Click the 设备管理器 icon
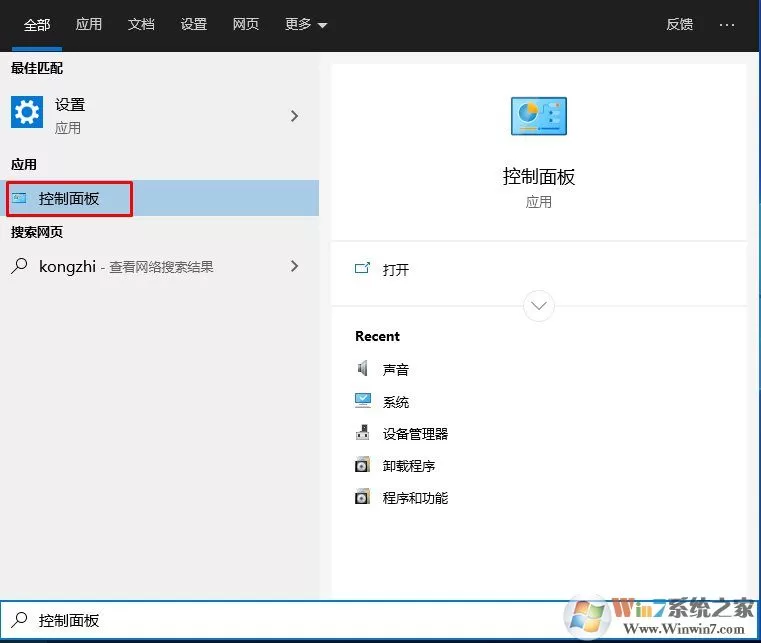761x643 pixels. [362, 432]
